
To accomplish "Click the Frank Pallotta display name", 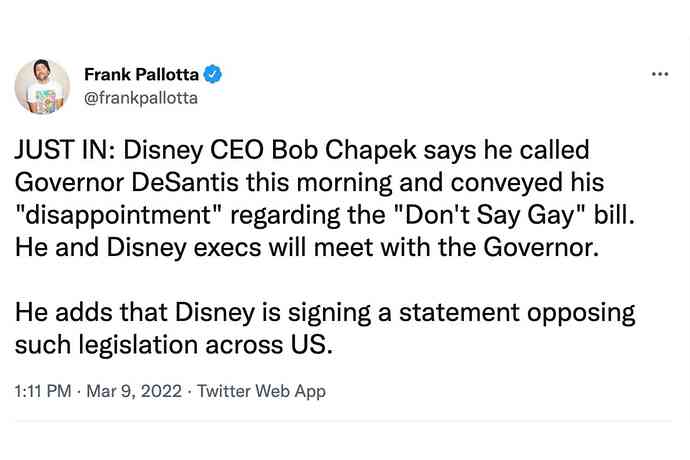I will (x=141, y=74).
